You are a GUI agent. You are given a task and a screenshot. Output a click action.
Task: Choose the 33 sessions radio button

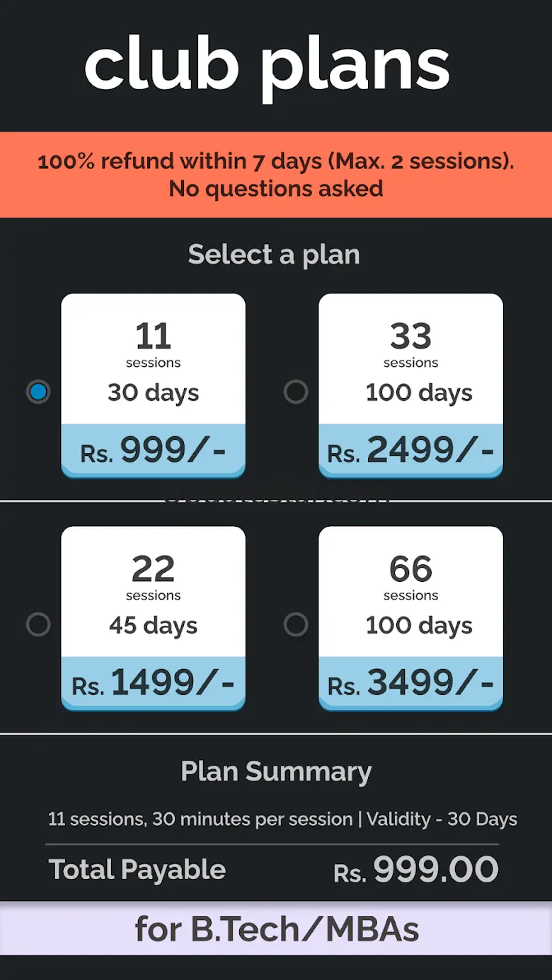coord(296,392)
